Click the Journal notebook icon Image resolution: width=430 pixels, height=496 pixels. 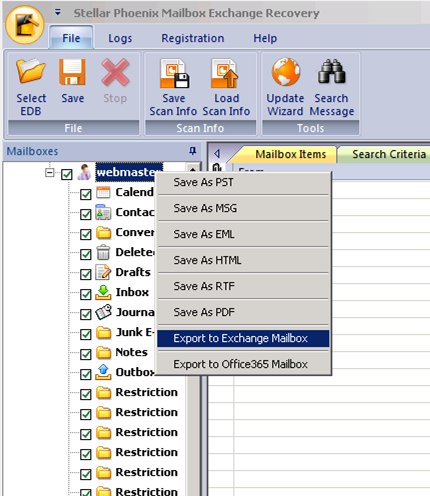tap(103, 312)
